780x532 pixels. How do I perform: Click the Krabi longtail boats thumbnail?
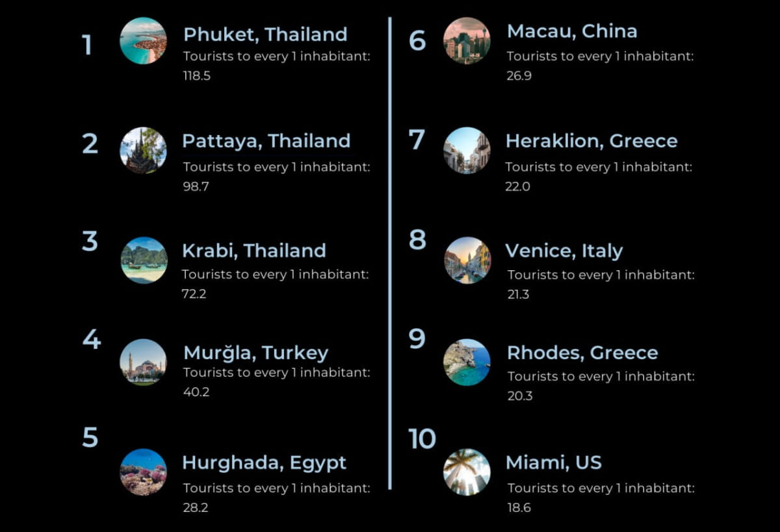[x=144, y=260]
